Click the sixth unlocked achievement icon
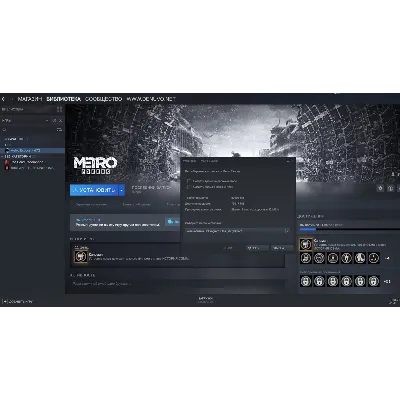400x400 pixels. (374, 258)
